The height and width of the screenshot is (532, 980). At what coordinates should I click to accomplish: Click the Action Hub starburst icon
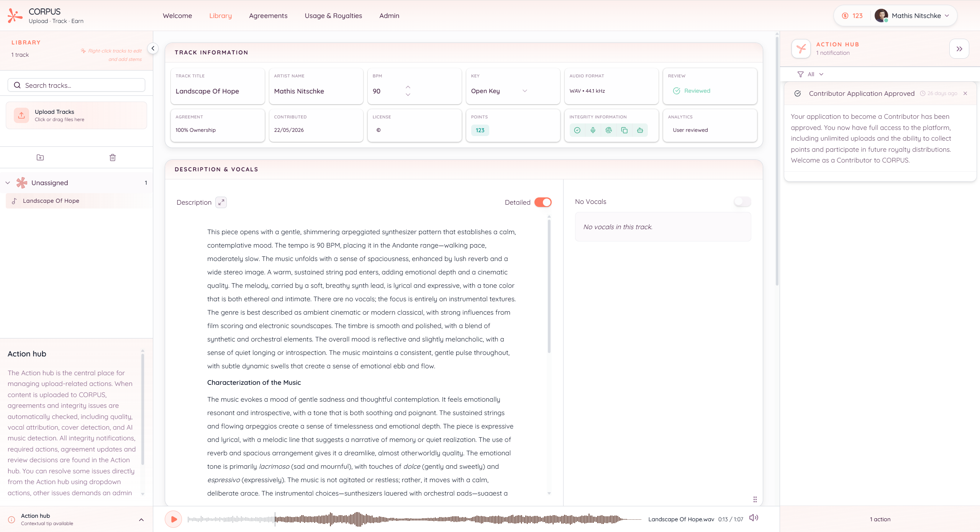point(801,49)
